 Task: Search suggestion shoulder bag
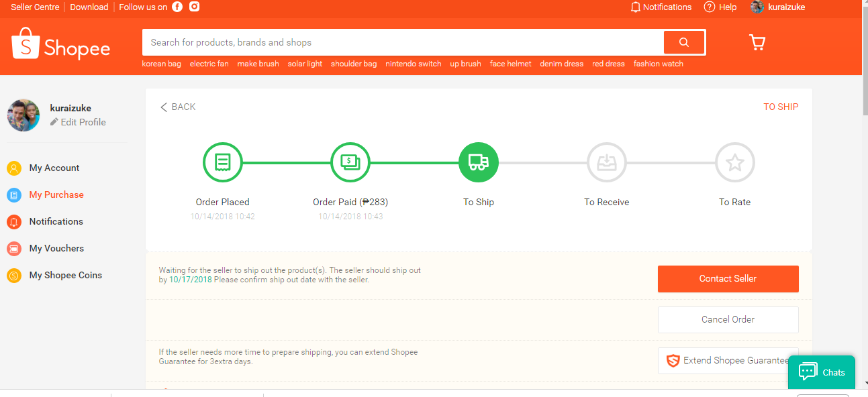[x=354, y=64]
